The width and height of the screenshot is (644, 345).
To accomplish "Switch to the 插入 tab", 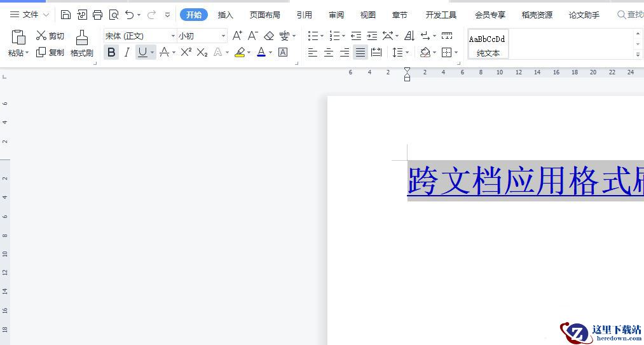I will (226, 15).
